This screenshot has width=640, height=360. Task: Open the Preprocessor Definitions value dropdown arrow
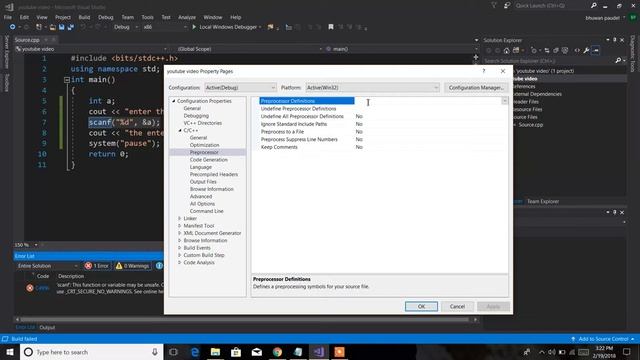(505, 101)
